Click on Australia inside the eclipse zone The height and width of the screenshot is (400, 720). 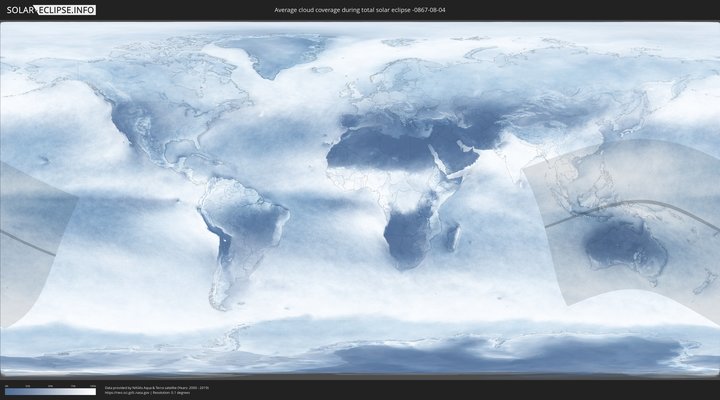pos(618,243)
